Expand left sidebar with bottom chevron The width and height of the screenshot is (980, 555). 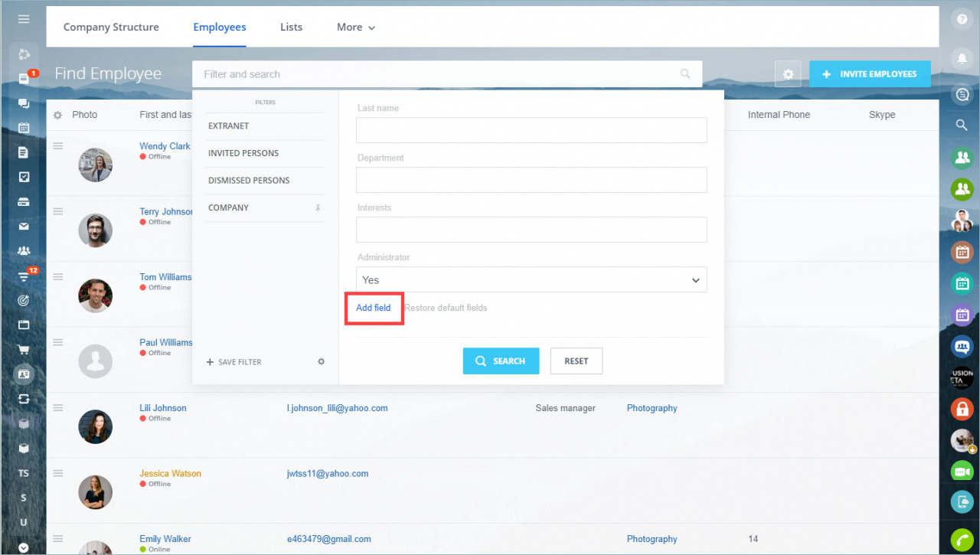pos(24,547)
